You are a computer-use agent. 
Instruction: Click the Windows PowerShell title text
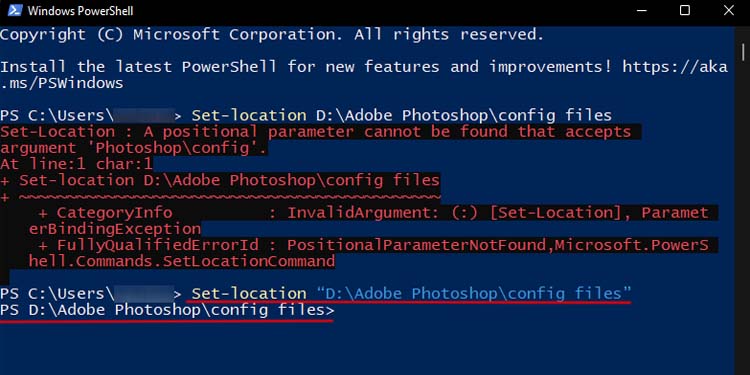(x=80, y=11)
